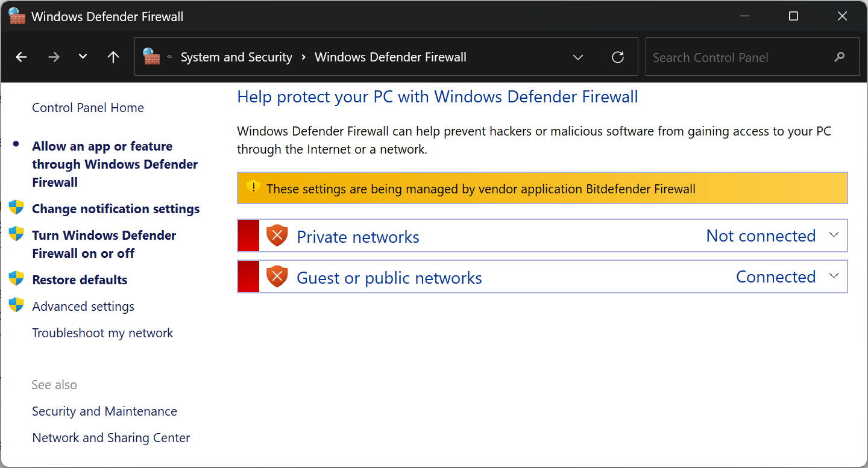This screenshot has height=468, width=868.
Task: Open the recent pages chevron next to forward arrow
Action: point(83,57)
